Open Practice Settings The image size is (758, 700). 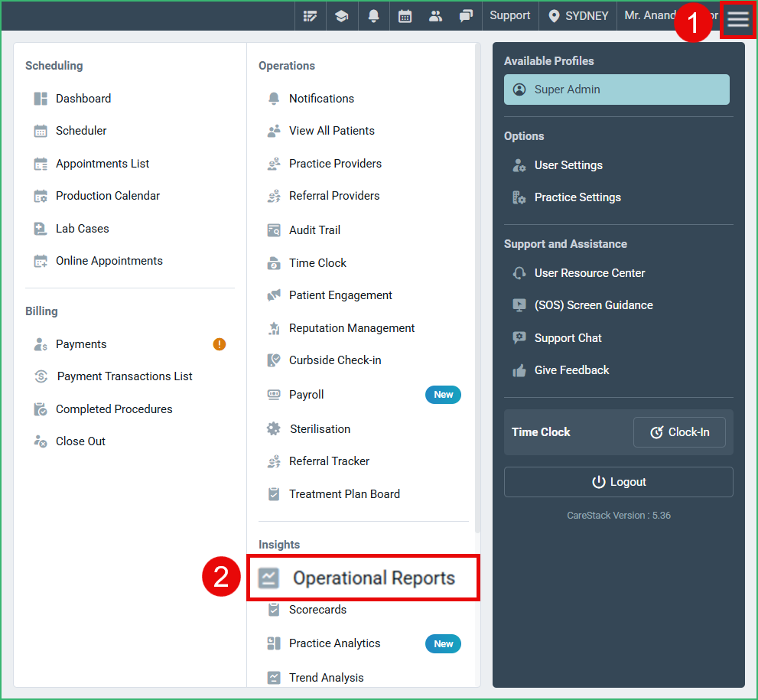coord(567,197)
